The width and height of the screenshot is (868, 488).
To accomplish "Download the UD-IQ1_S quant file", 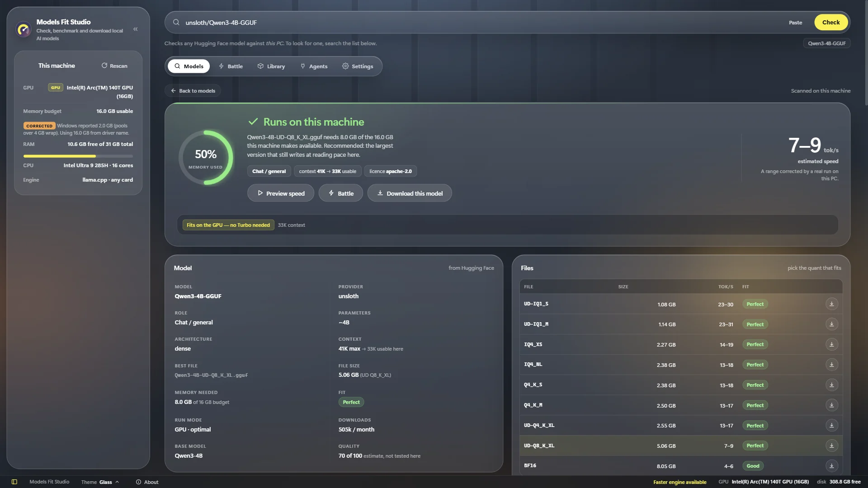I will 831,304.
